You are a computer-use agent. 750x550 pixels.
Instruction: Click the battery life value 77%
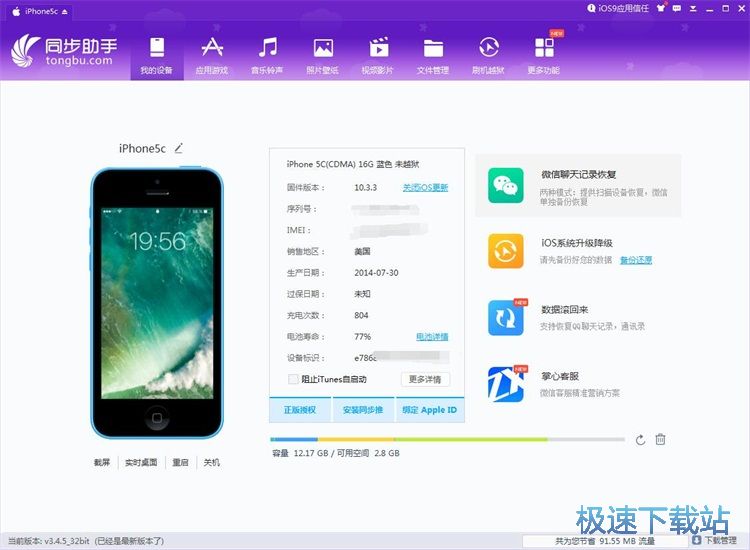(x=363, y=337)
